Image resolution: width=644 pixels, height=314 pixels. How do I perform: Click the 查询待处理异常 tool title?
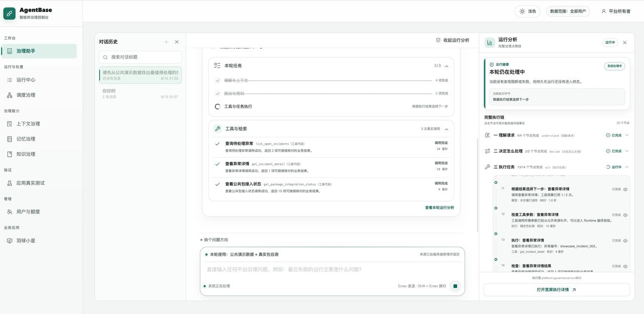pyautogui.click(x=239, y=144)
